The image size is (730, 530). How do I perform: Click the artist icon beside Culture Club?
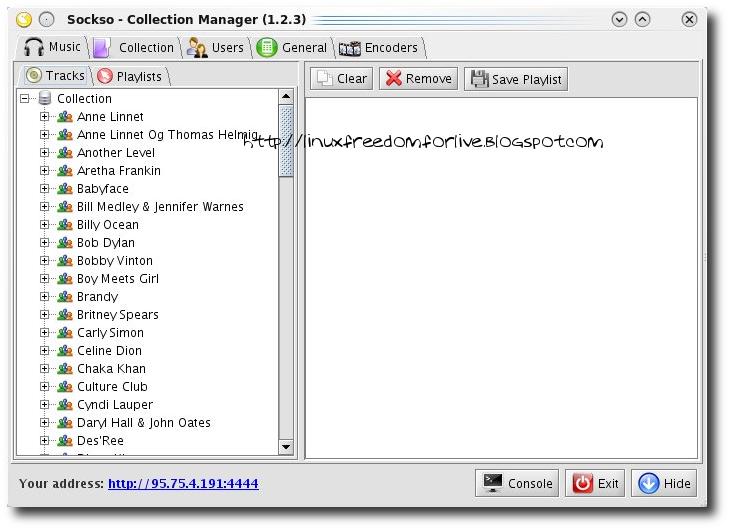click(x=65, y=387)
